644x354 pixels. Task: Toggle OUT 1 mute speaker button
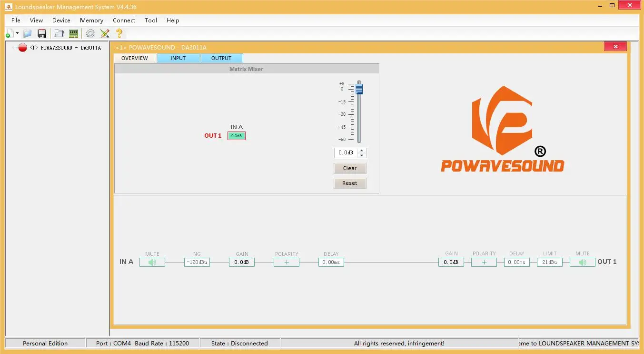pyautogui.click(x=582, y=262)
